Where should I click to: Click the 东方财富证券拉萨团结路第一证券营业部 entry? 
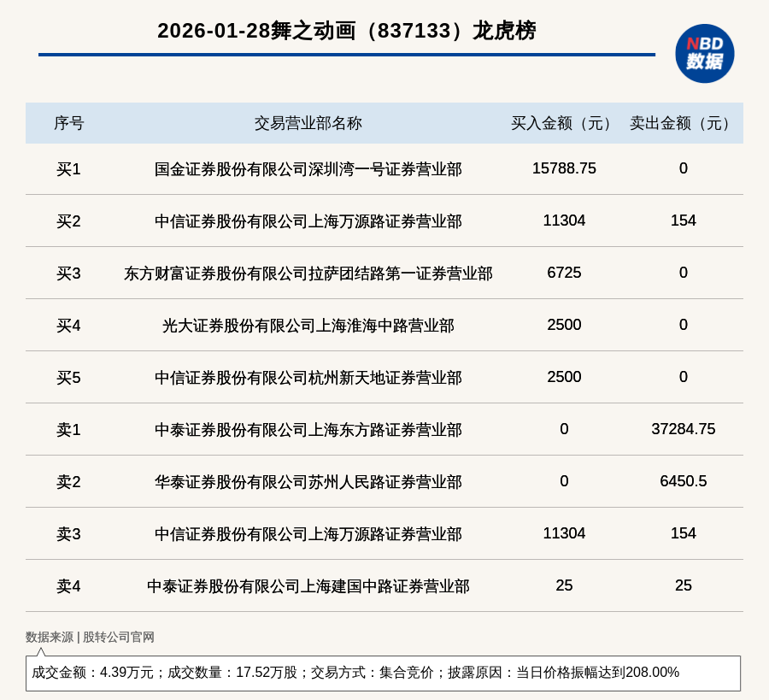(x=308, y=274)
